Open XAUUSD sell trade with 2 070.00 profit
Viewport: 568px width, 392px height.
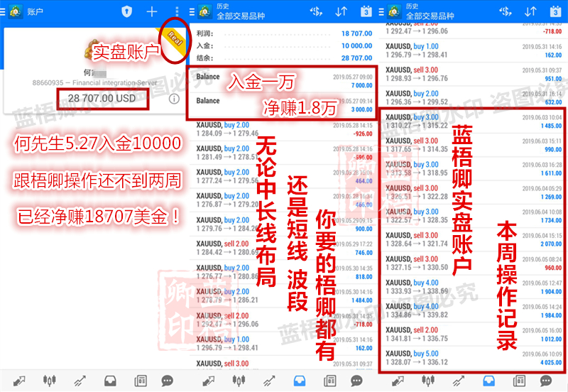tap(473, 239)
